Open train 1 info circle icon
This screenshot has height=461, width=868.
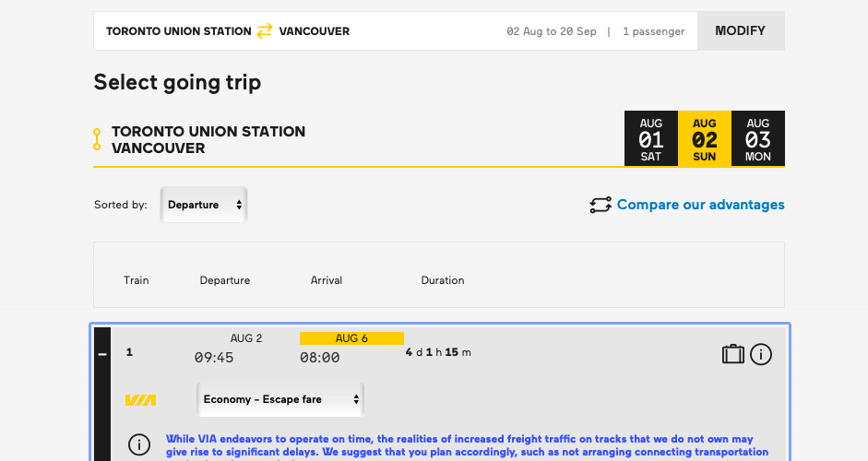click(761, 354)
